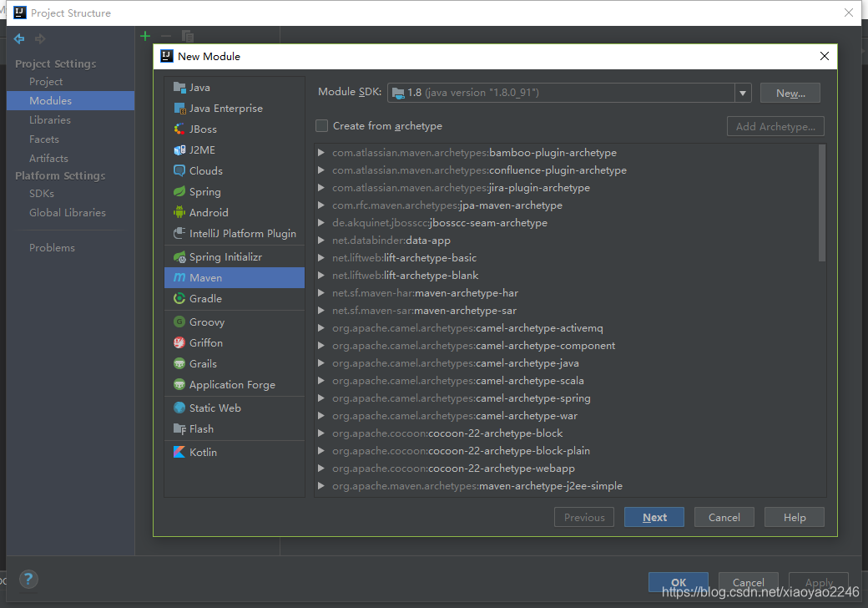Click the Java module type icon
Image resolution: width=868 pixels, height=608 pixels.
(179, 88)
